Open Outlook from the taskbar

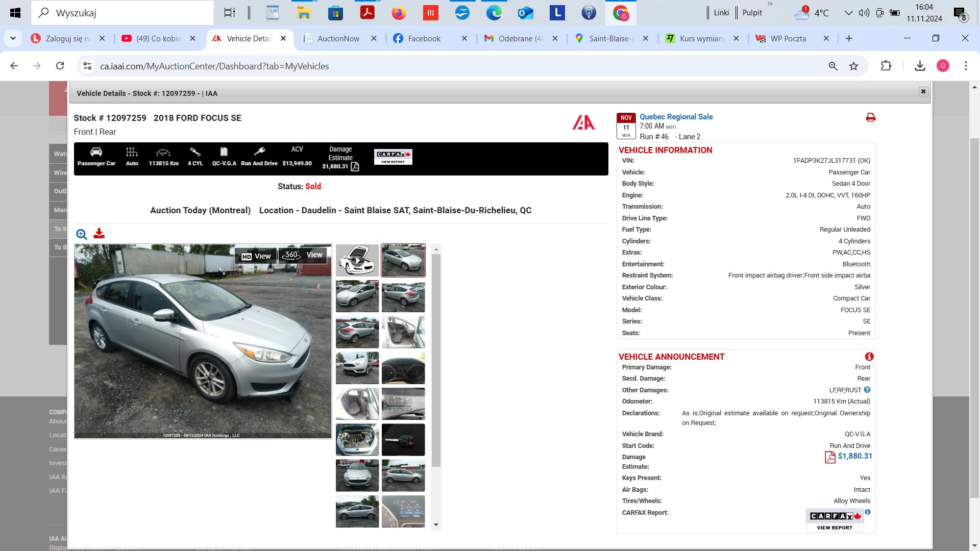(525, 13)
